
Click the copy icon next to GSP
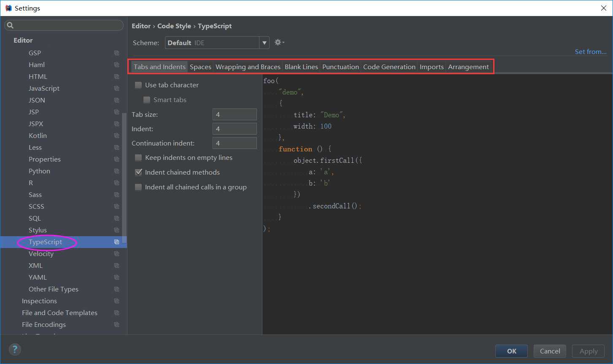point(116,53)
